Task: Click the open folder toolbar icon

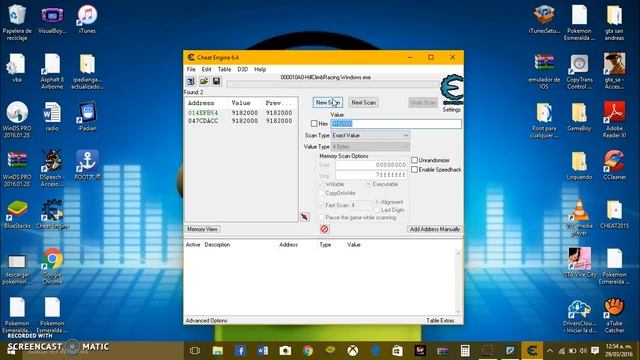Action: pos(204,82)
